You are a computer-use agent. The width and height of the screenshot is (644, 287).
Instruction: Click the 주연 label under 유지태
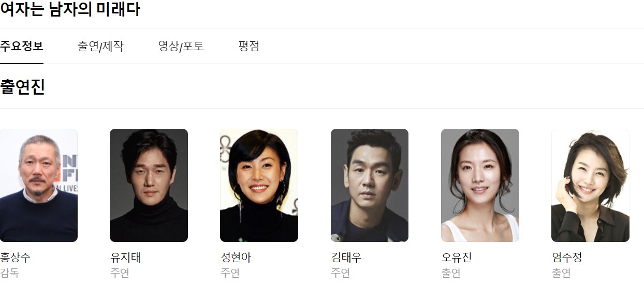point(120,273)
